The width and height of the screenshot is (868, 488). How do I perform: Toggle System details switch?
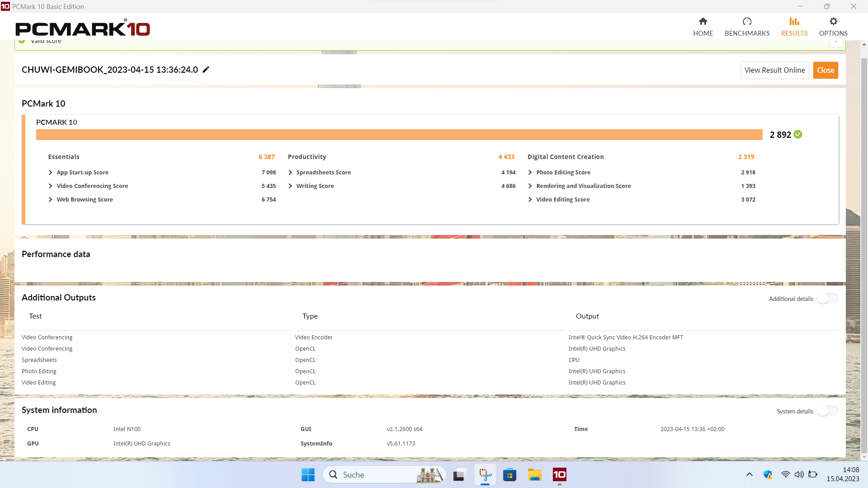(x=827, y=411)
